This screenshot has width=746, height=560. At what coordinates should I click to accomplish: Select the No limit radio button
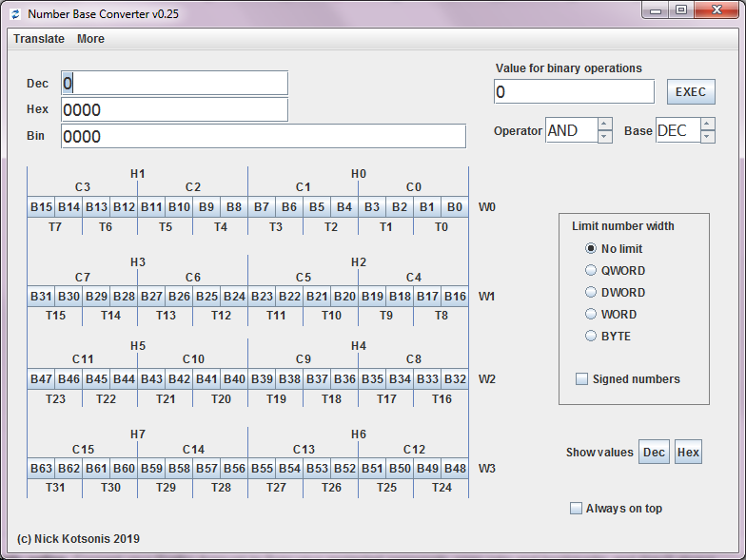pyautogui.click(x=592, y=249)
